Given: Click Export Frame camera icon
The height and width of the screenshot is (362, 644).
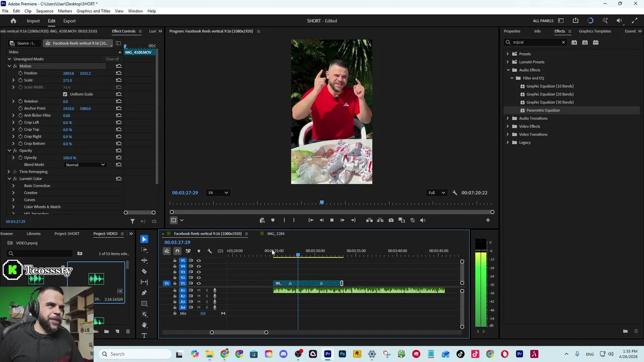Looking at the screenshot, I should [x=391, y=220].
